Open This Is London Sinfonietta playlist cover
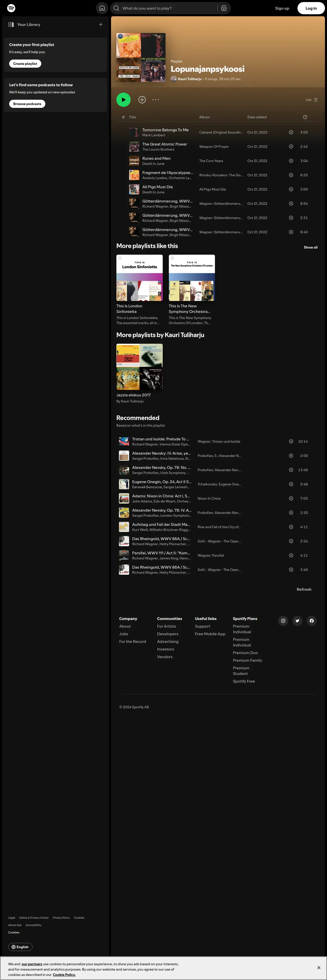The image size is (327, 980). (139, 278)
